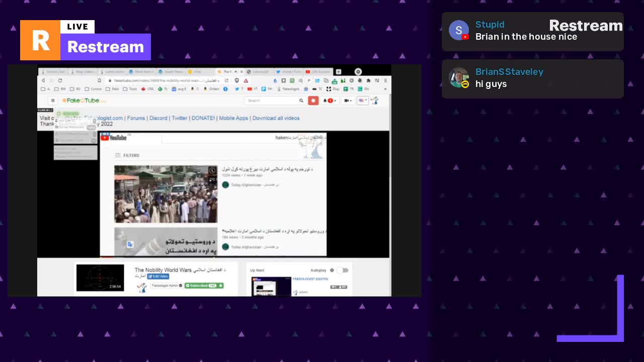
Task: Click the browser back arrow
Action: pyautogui.click(x=43, y=80)
